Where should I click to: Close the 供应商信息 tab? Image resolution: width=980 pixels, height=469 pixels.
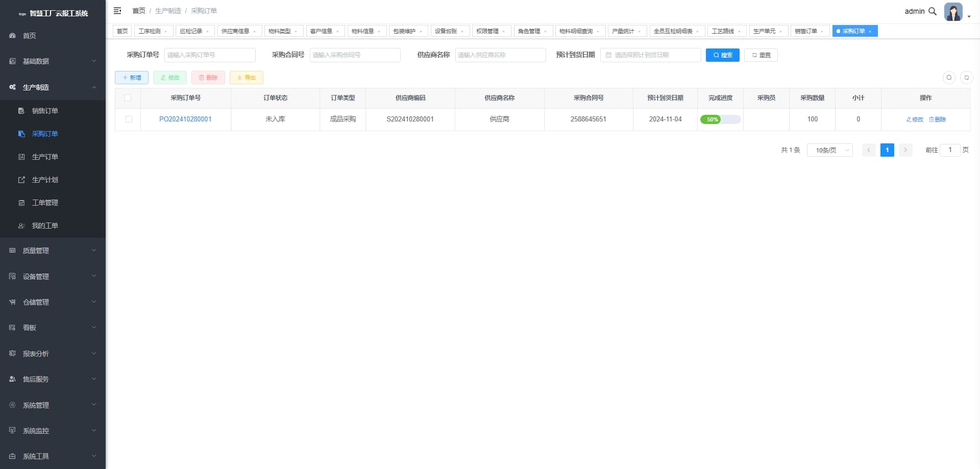[255, 32]
